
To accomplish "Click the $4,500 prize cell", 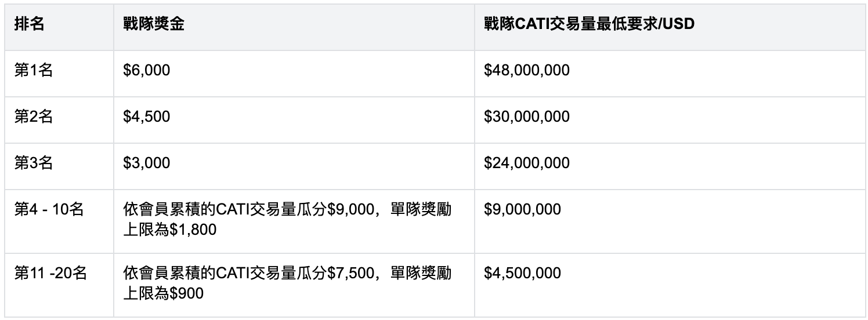I will [147, 117].
